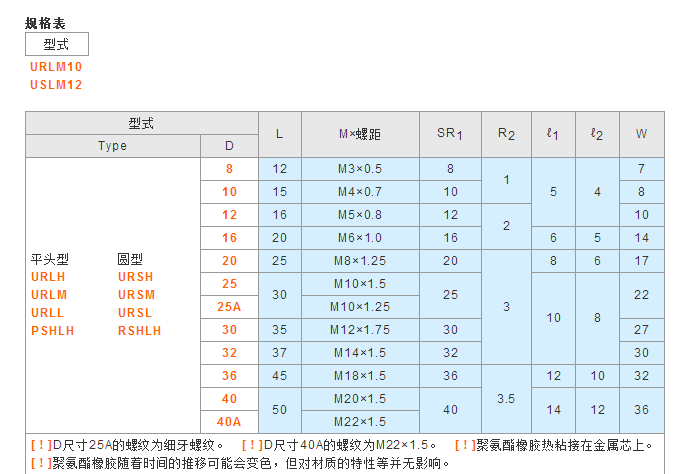678x474 pixels.
Task: Select D size 10 in the D column
Action: (229, 192)
